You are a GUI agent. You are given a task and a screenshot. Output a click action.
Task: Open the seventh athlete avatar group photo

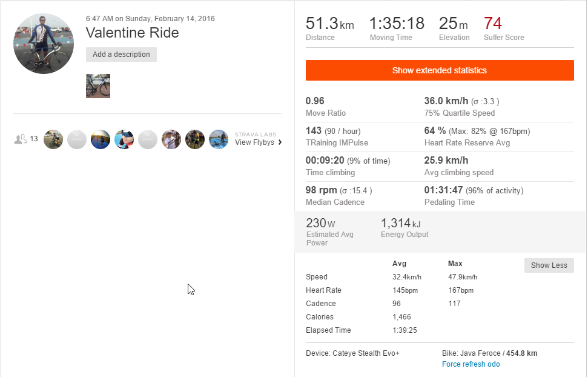point(195,139)
